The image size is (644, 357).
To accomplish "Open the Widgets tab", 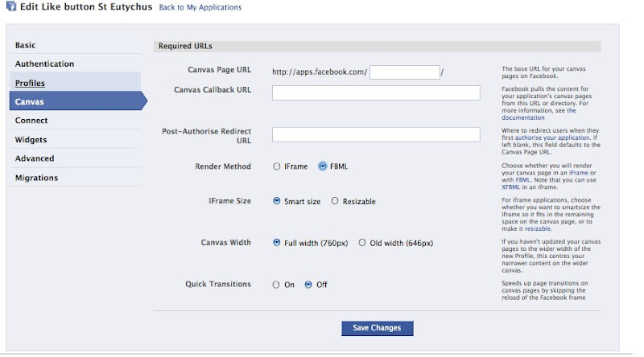I will (31, 140).
